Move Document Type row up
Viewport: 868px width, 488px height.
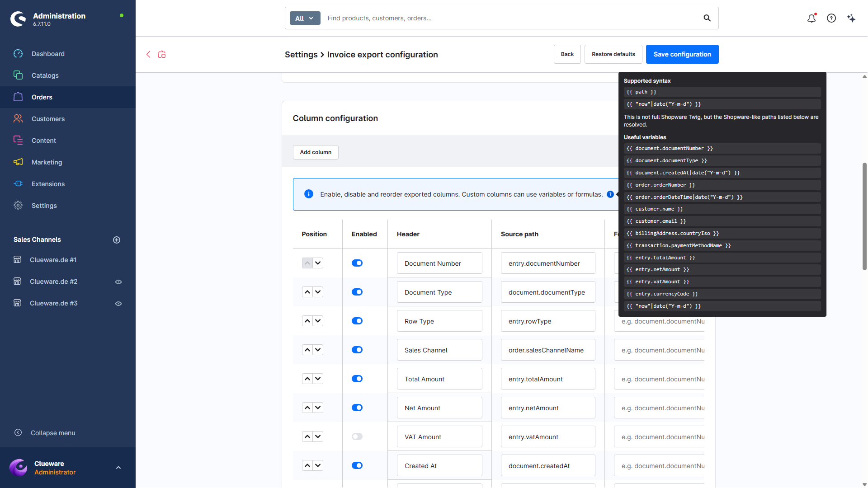coord(307,292)
